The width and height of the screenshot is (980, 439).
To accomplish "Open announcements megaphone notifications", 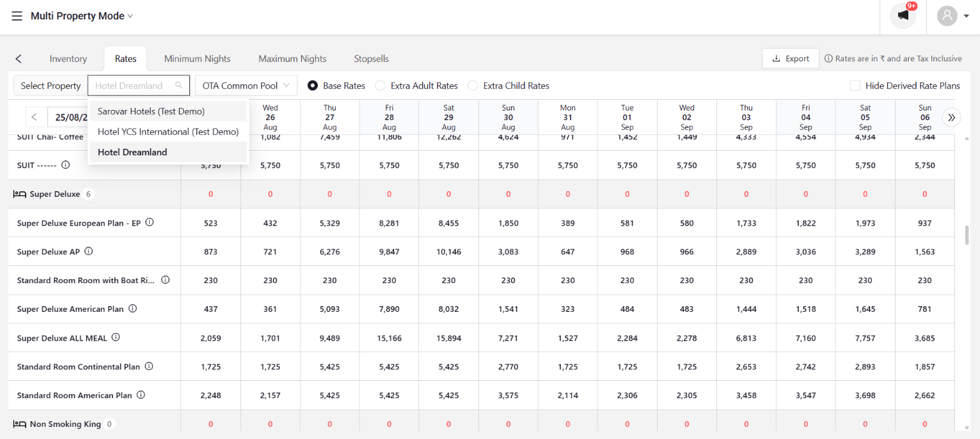I will point(903,16).
